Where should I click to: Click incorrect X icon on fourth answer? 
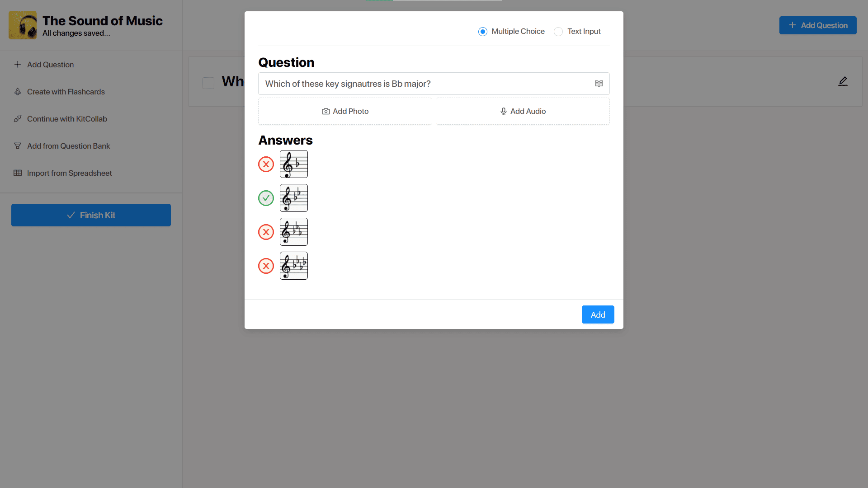(266, 265)
